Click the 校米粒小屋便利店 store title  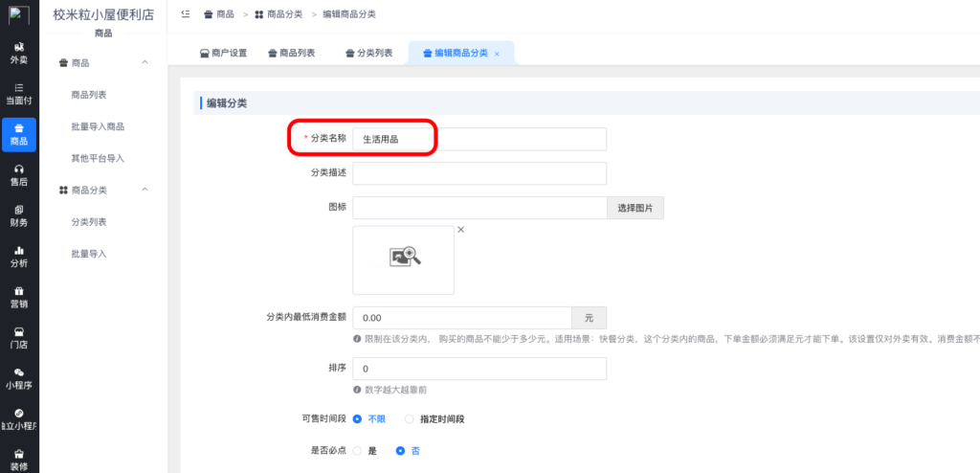tap(103, 14)
